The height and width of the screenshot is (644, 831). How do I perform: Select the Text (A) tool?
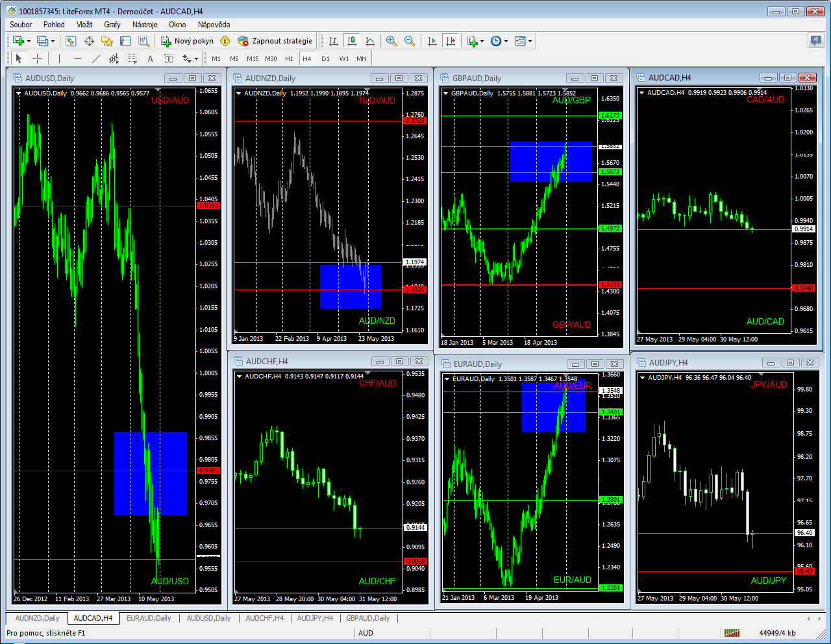(x=150, y=58)
